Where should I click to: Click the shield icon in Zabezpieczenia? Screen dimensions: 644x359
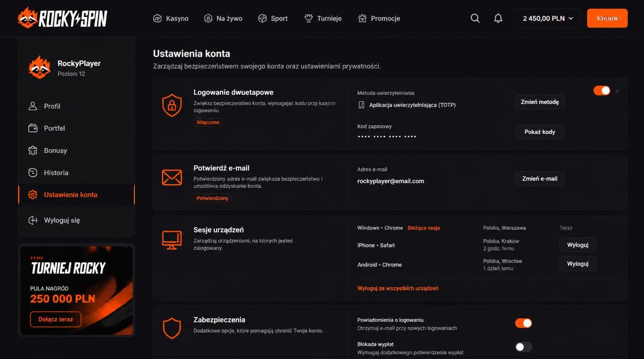tap(172, 328)
